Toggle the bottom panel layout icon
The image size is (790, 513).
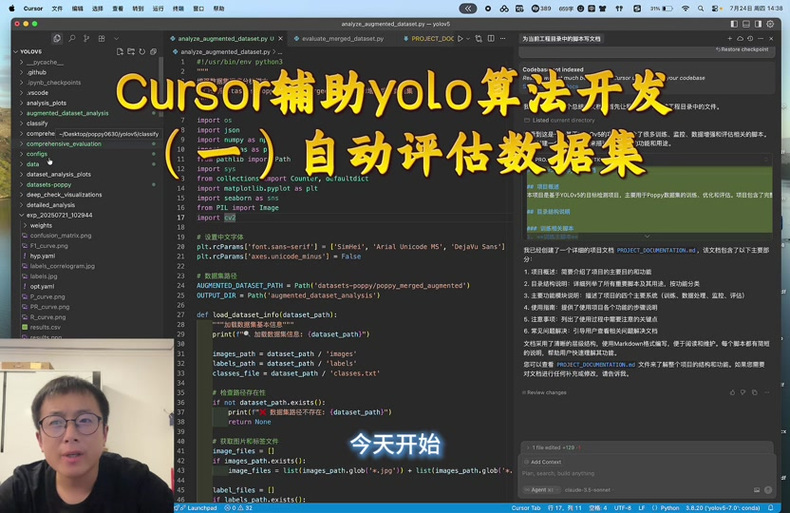pos(746,24)
